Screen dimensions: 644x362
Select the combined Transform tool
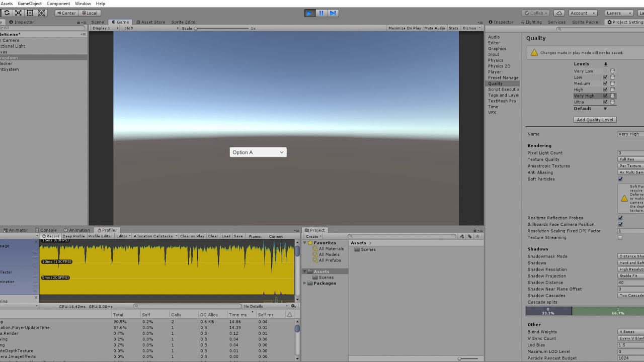pyautogui.click(x=42, y=13)
